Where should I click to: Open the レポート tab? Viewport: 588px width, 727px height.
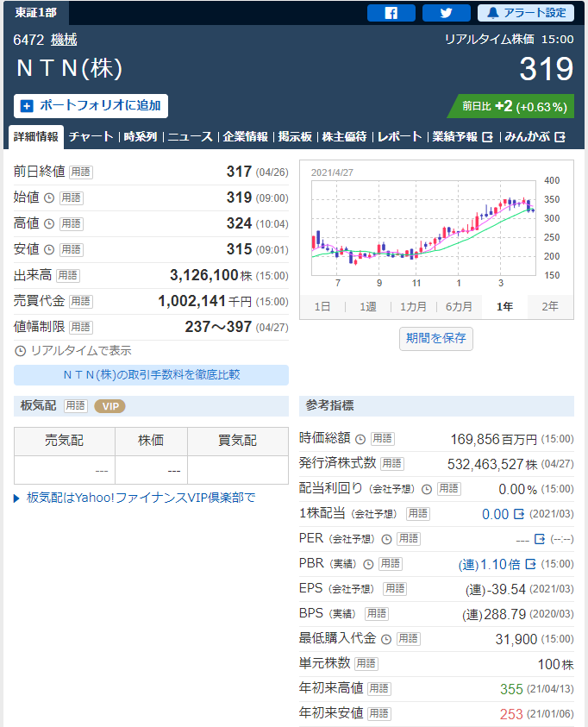click(399, 137)
